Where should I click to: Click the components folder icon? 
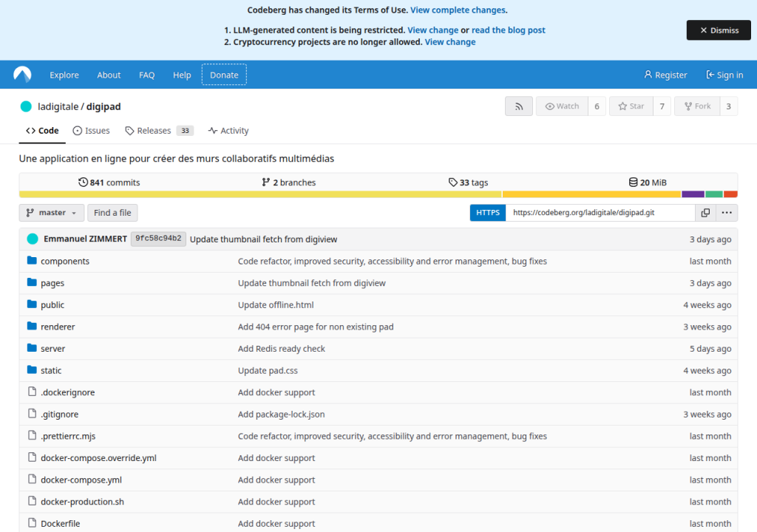(x=33, y=261)
